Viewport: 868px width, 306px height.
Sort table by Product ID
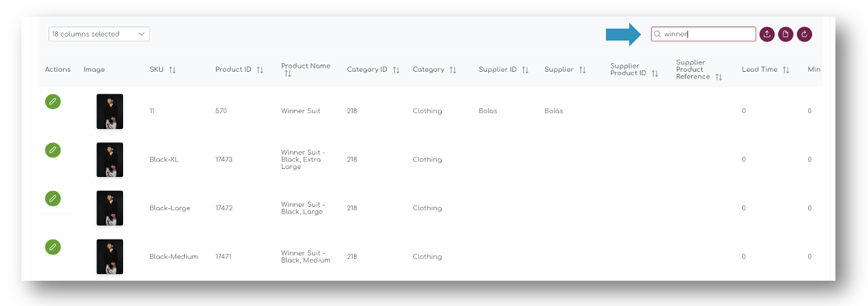coord(260,70)
